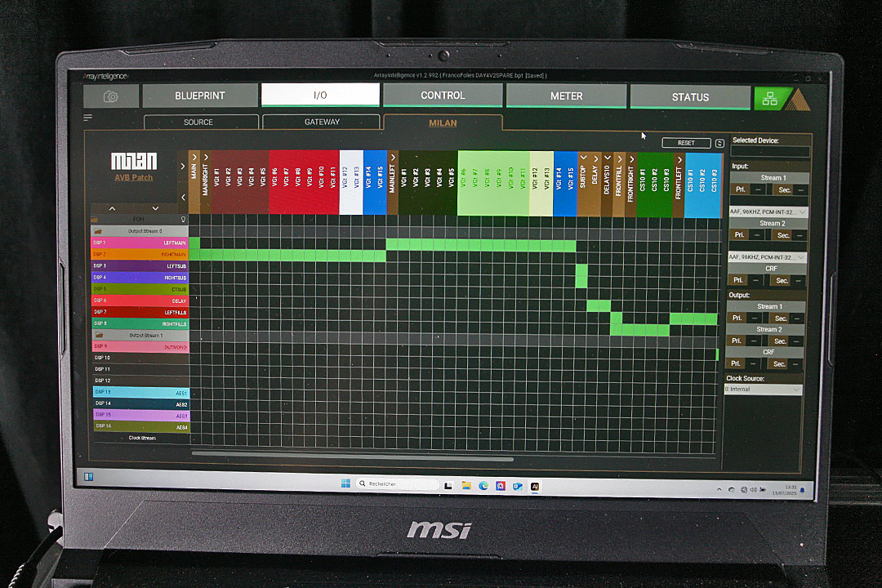
Task: Select the DSP 16 AES4 row
Action: click(142, 426)
